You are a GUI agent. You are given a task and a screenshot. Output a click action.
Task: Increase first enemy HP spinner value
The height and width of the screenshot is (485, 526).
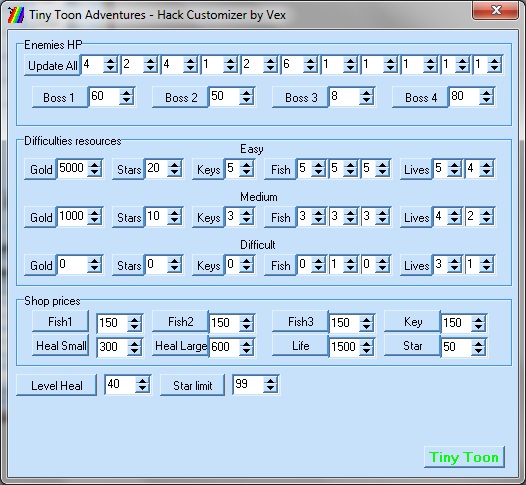[x=110, y=60]
